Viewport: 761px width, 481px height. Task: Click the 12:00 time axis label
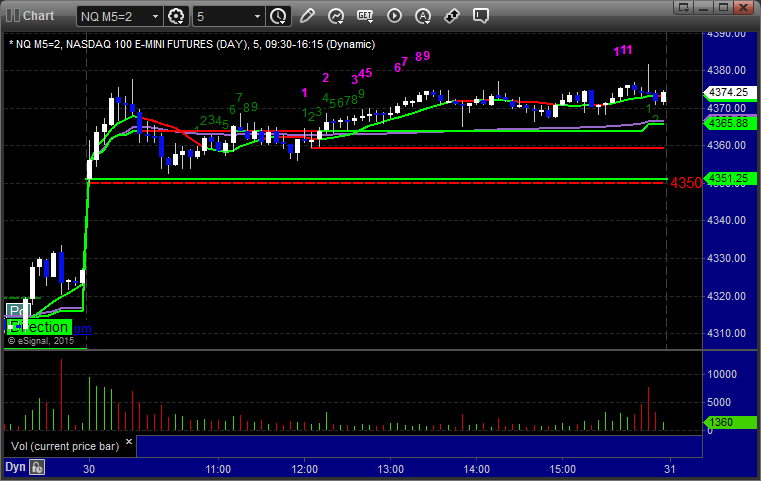click(304, 469)
